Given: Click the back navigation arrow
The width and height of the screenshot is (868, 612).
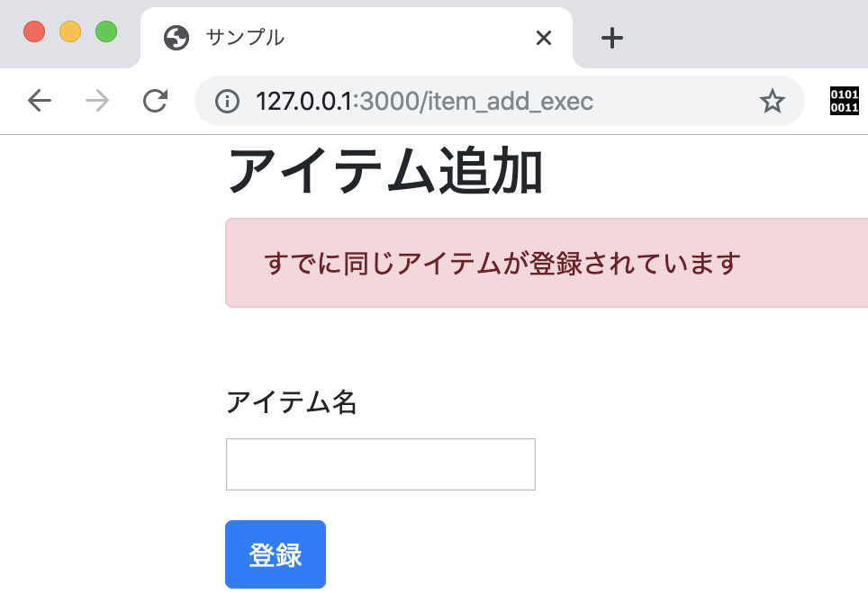Looking at the screenshot, I should [x=40, y=101].
